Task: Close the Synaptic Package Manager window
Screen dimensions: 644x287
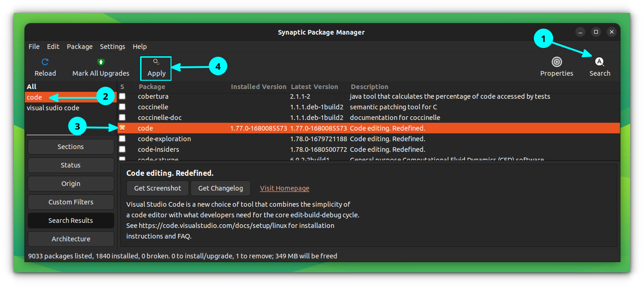Action: [x=612, y=32]
